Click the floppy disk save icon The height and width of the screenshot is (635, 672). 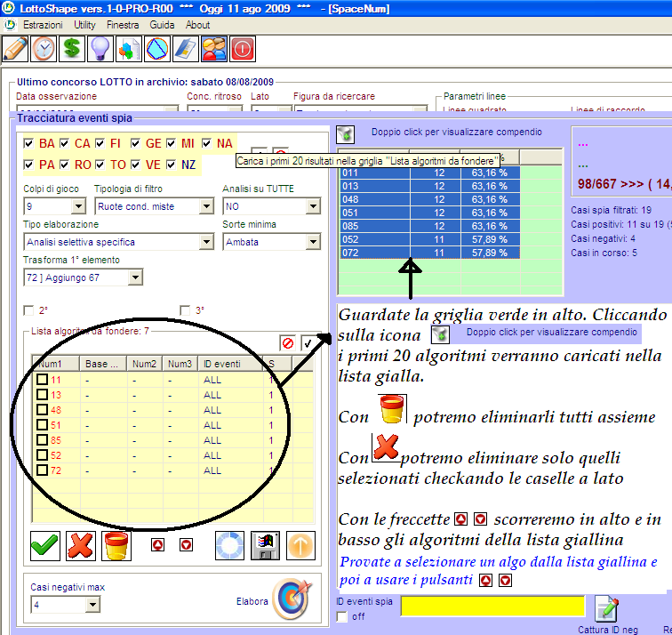[262, 545]
